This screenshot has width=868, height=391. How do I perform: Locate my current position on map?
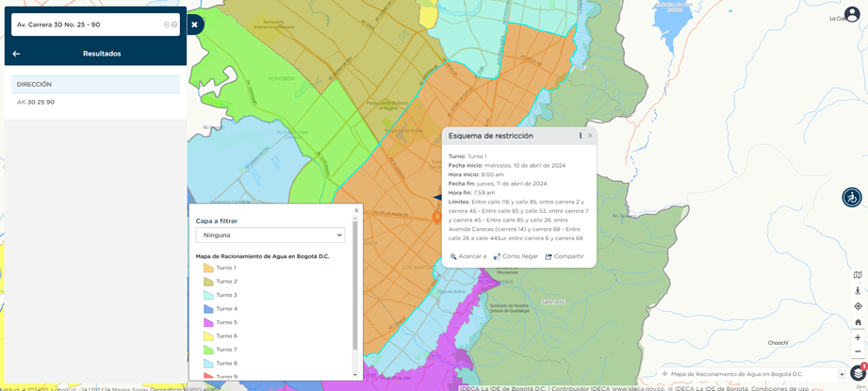pos(858,306)
